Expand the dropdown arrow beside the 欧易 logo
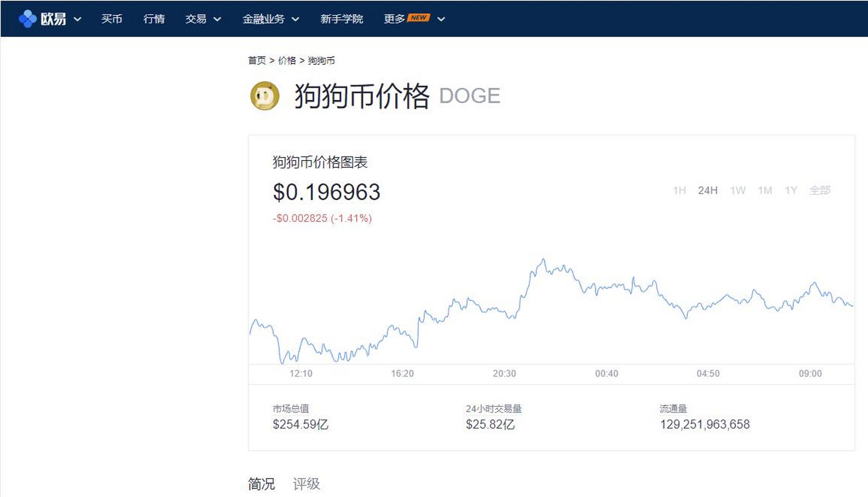 click(77, 19)
